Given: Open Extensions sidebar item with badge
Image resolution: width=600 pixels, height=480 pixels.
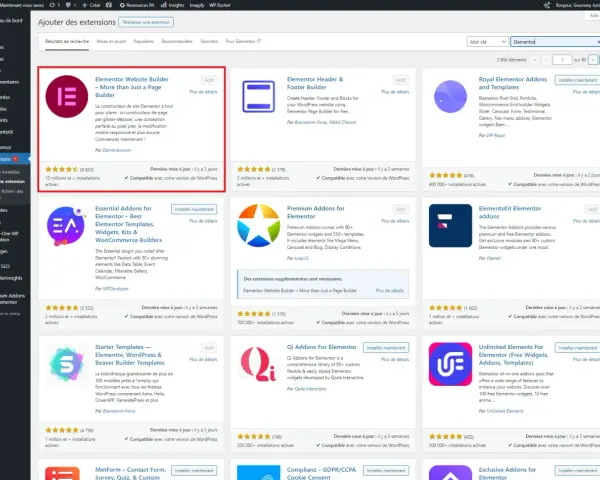Looking at the screenshot, I should [x=15, y=159].
